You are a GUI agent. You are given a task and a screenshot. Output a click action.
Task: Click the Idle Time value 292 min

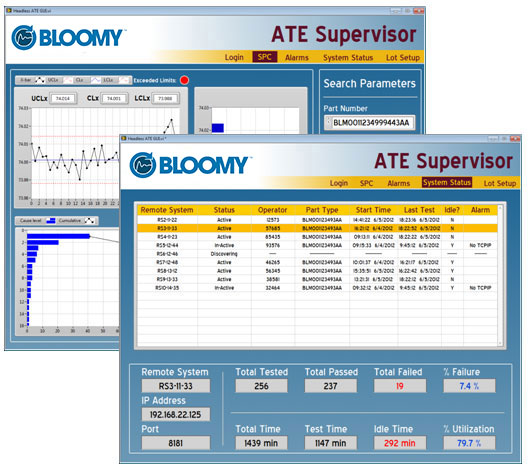point(400,443)
